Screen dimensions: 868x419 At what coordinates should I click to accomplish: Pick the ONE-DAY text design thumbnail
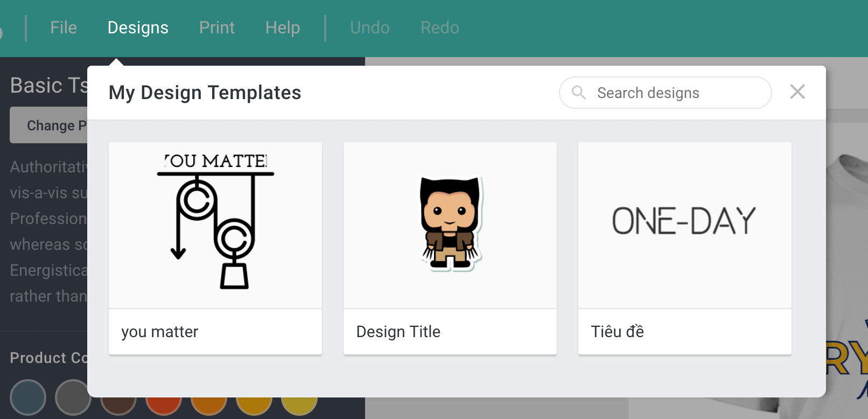coord(684,225)
